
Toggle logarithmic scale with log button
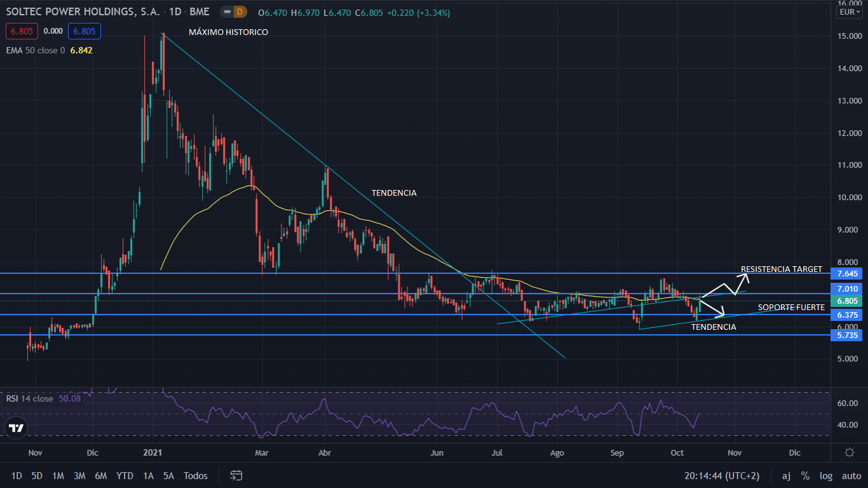pos(826,475)
